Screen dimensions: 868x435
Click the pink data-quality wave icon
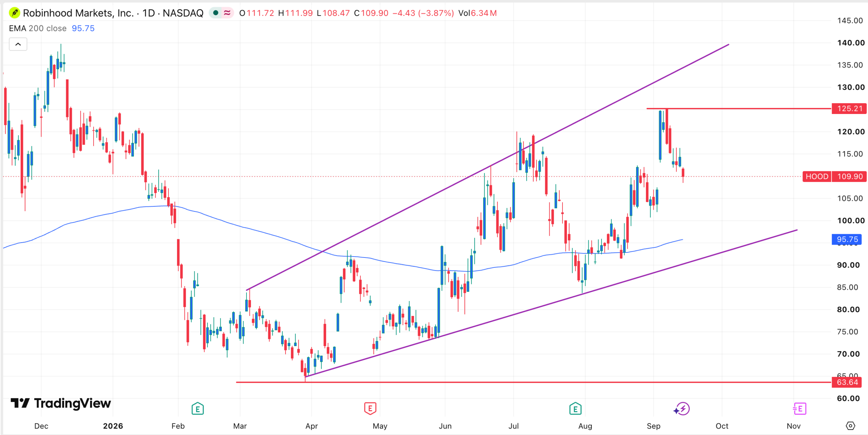(x=227, y=13)
